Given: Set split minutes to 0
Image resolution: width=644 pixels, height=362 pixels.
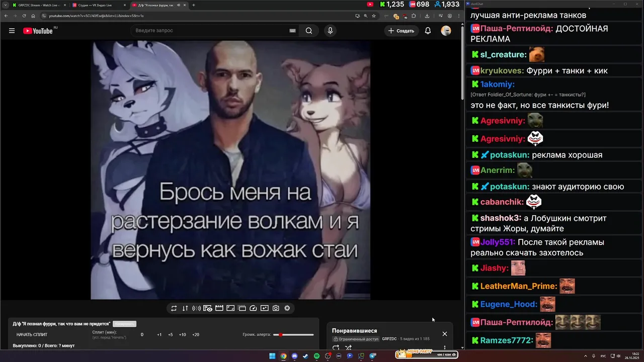Looking at the screenshot, I should 142,334.
